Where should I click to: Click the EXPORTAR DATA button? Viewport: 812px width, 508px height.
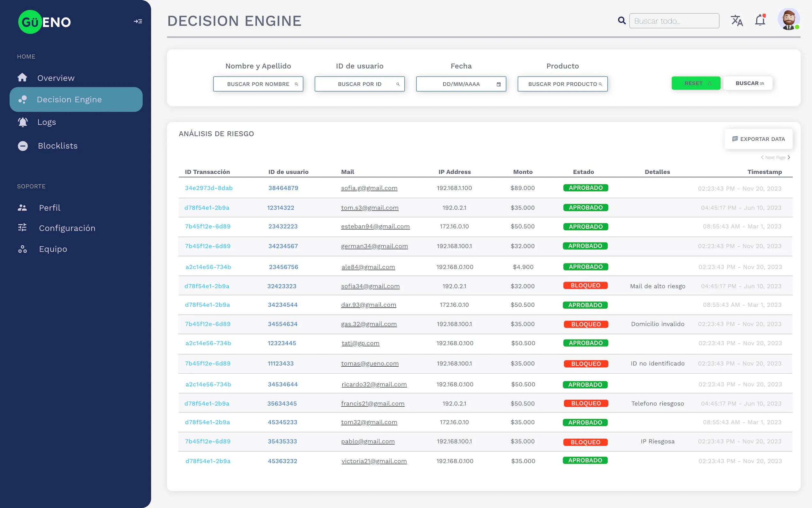(x=758, y=139)
